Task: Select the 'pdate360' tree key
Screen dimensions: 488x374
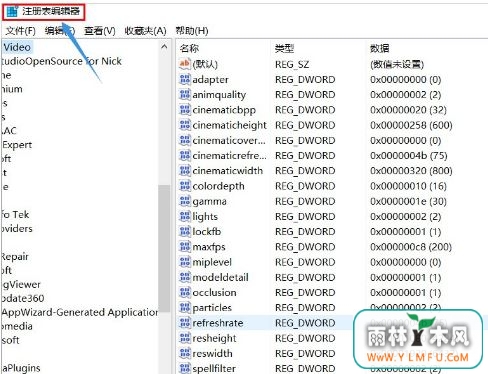Action: 23,298
